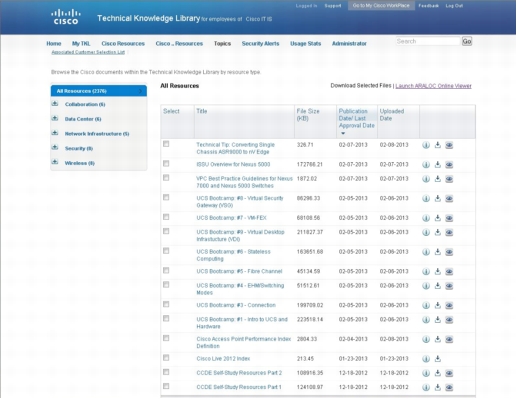Show info for CCDE Self-Study Resources Part 1
Screen dimensions: 517x399
(x=426, y=387)
